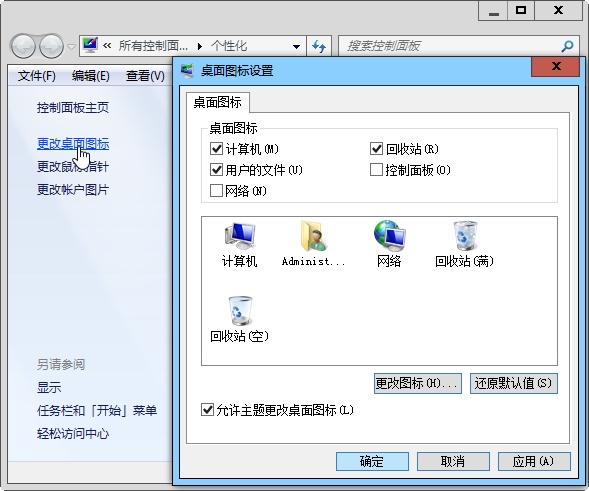This screenshot has height=491, width=589.
Task: Select the 计算机 icon in preview list
Action: point(240,245)
